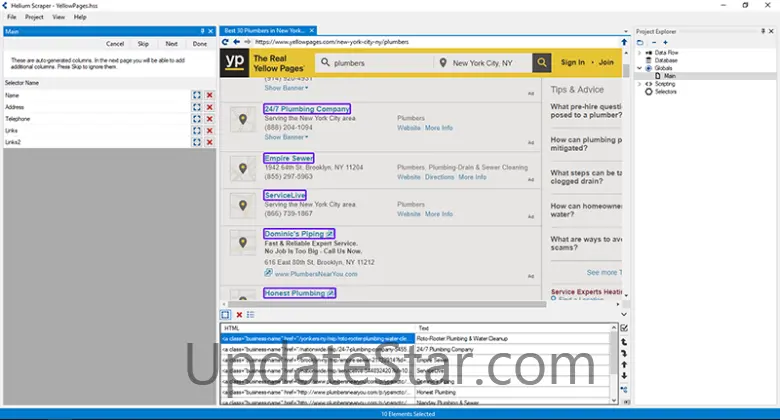Open the Project menu

(x=34, y=17)
